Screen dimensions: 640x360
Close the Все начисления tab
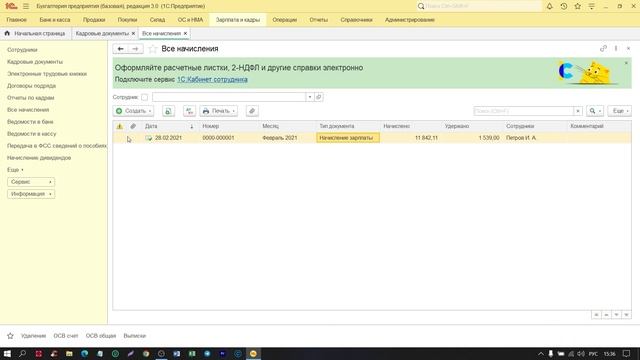coord(185,33)
